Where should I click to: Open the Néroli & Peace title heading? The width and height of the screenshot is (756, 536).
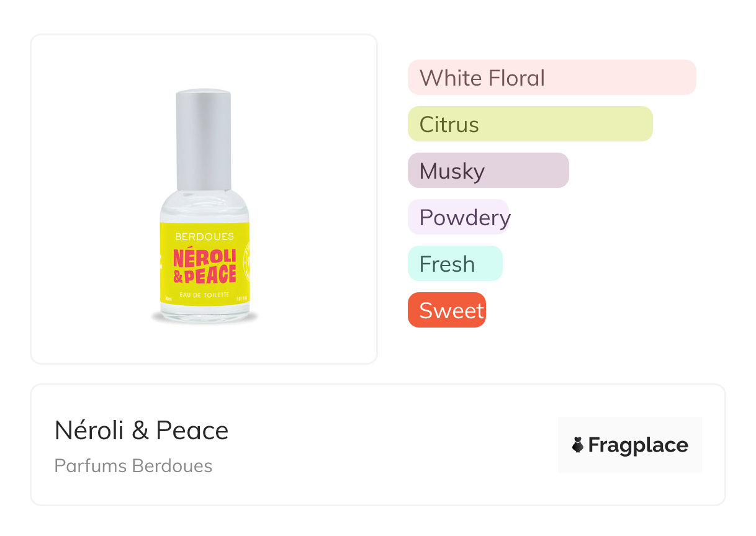tap(142, 430)
